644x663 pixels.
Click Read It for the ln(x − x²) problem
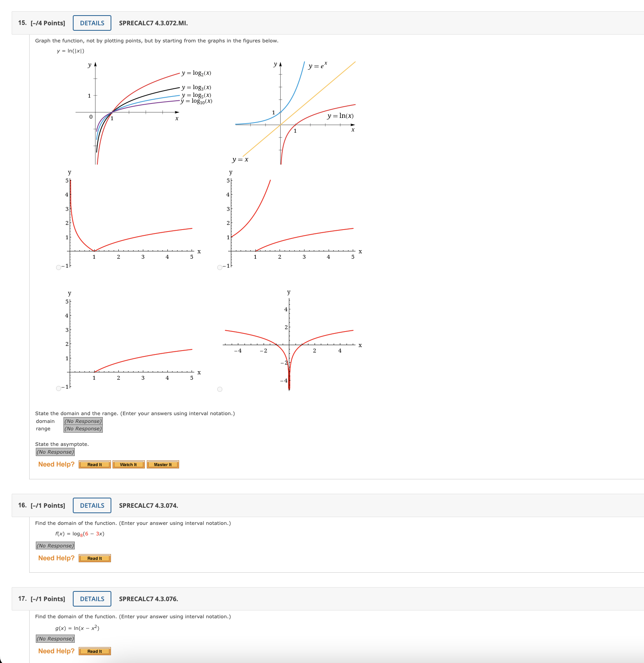pyautogui.click(x=95, y=651)
